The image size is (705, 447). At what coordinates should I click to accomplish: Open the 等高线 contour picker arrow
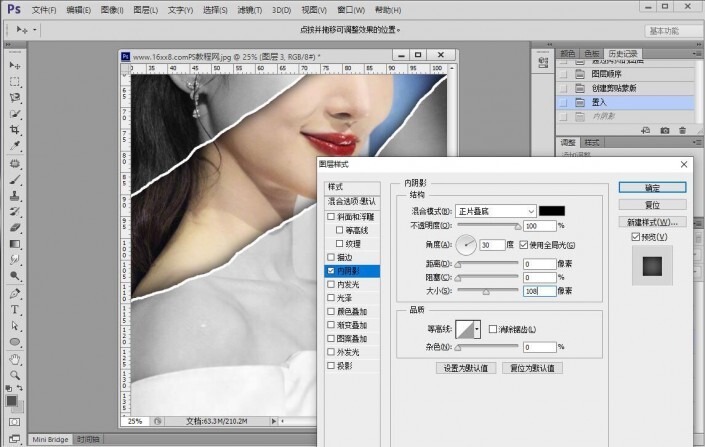(x=478, y=329)
